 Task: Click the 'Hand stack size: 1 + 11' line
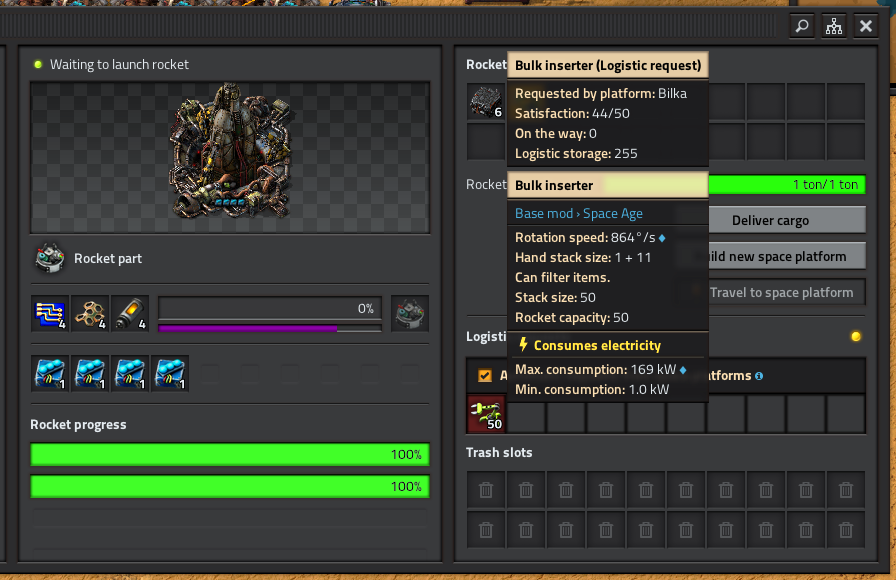coord(583,258)
